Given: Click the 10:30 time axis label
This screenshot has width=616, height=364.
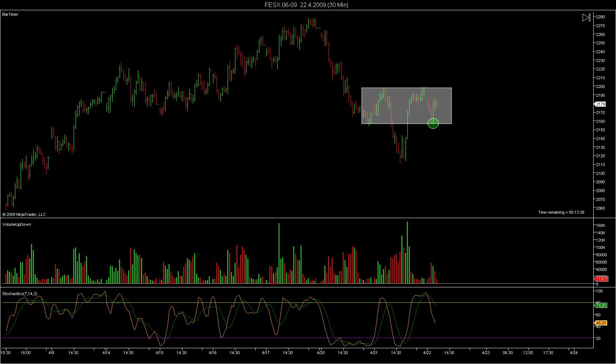Looking at the screenshot, I should click(x=5, y=353).
